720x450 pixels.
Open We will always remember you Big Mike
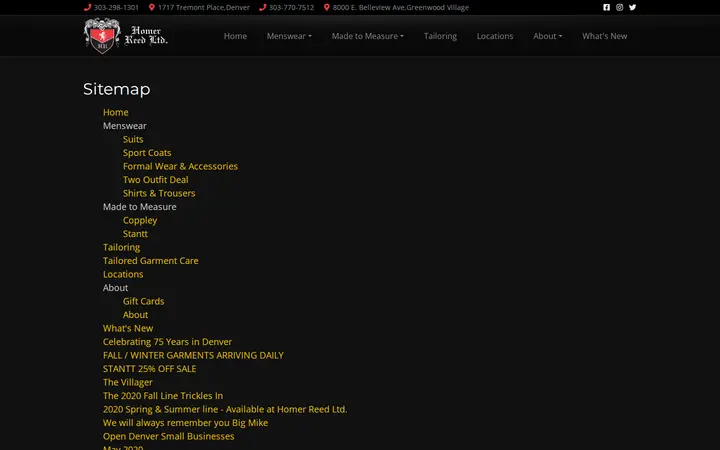[x=186, y=423]
